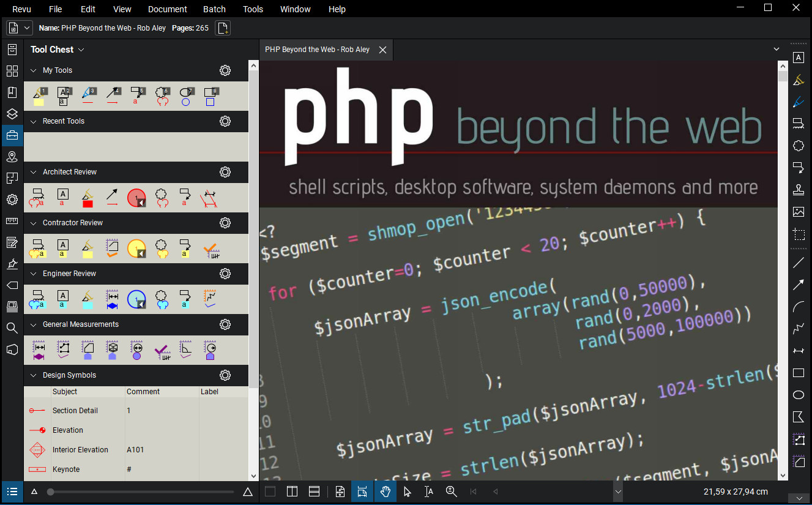The image size is (812, 505).
Task: Select the Cloud tool in right toolbar
Action: coord(799,146)
